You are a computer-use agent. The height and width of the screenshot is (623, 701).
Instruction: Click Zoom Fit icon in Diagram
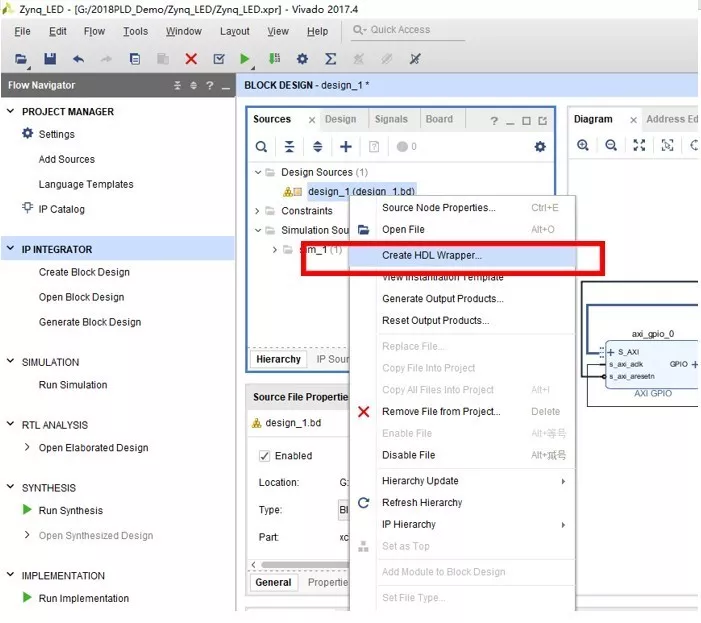(x=639, y=145)
